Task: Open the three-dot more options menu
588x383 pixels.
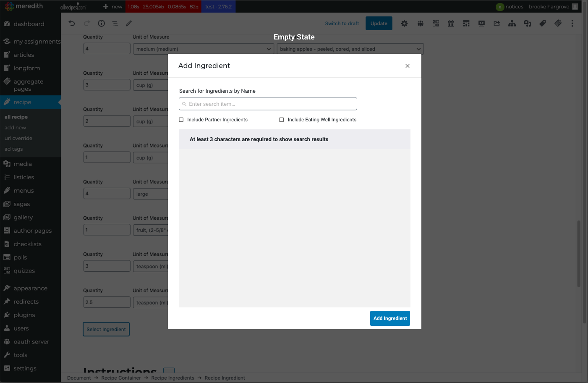Action: coord(572,24)
